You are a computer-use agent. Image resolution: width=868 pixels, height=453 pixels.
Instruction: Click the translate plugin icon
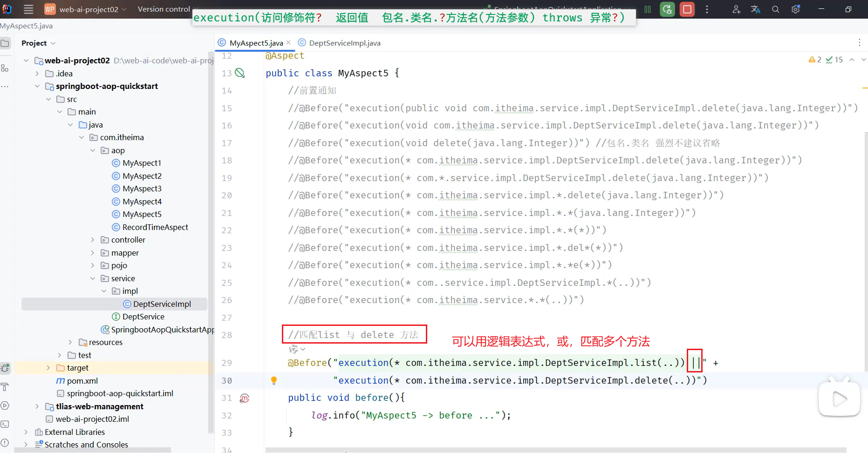coord(756,9)
